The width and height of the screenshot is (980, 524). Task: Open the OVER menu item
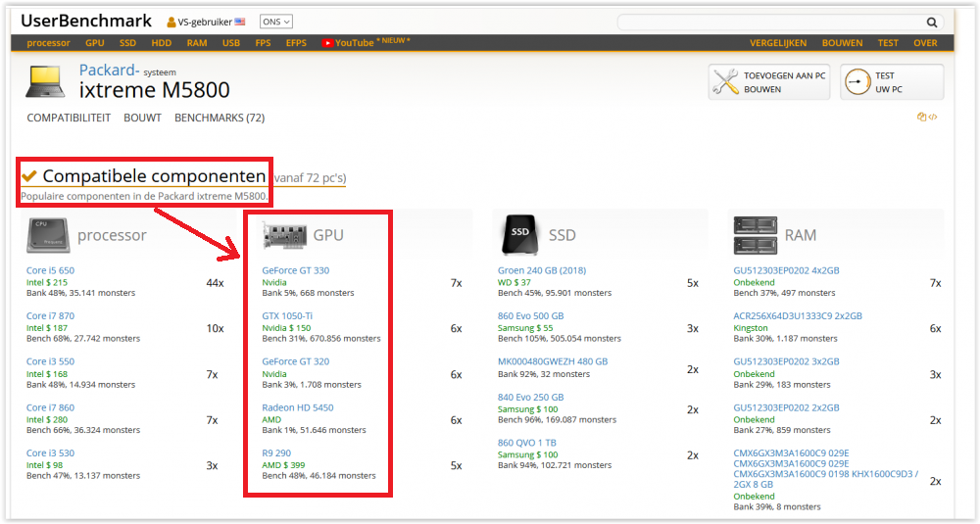[x=925, y=43]
